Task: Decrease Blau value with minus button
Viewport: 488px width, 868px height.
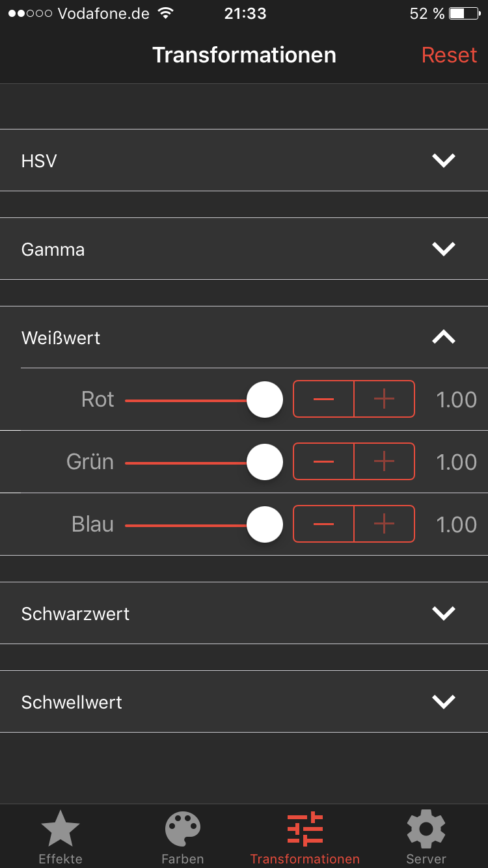Action: 323,524
